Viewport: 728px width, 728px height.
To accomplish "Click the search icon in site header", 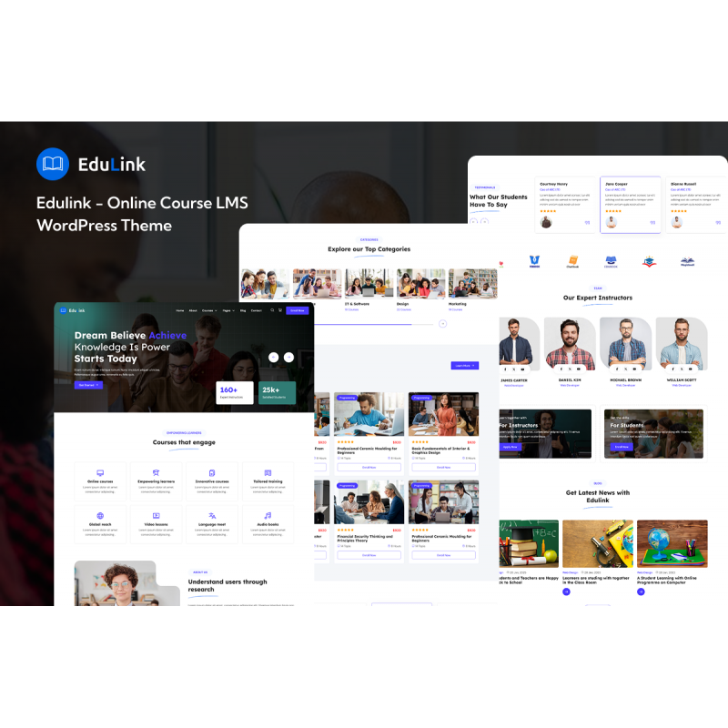I will 272,310.
